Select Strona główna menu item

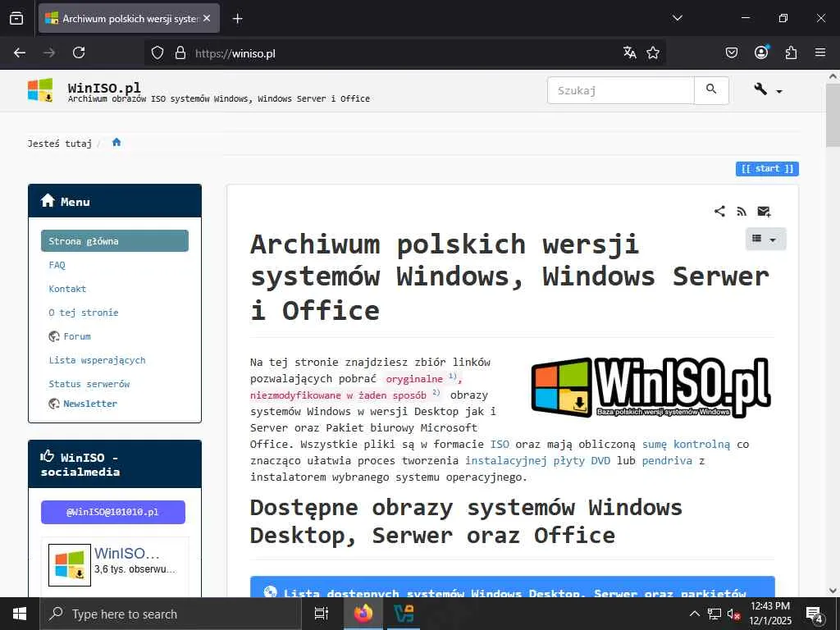point(115,241)
